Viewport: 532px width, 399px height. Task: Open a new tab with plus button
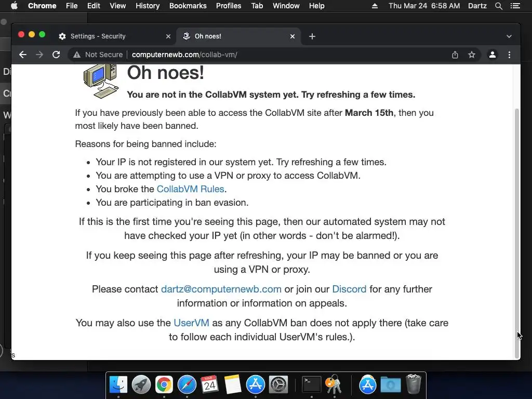(312, 36)
